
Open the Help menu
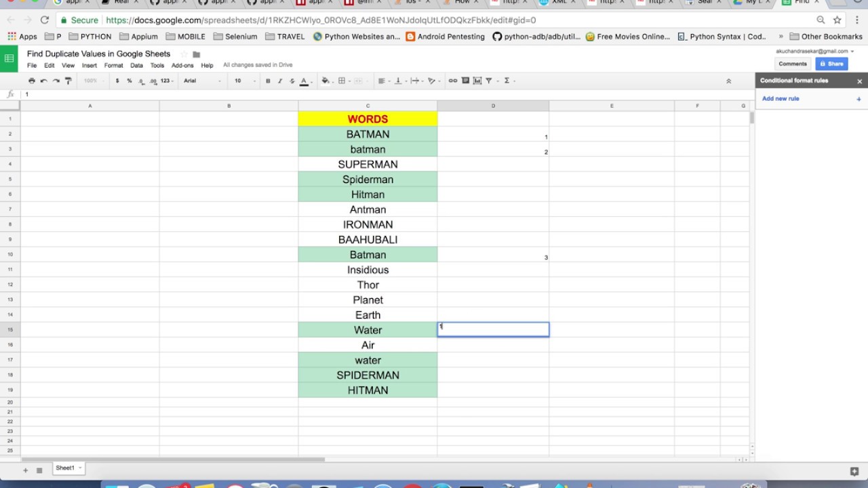click(207, 66)
